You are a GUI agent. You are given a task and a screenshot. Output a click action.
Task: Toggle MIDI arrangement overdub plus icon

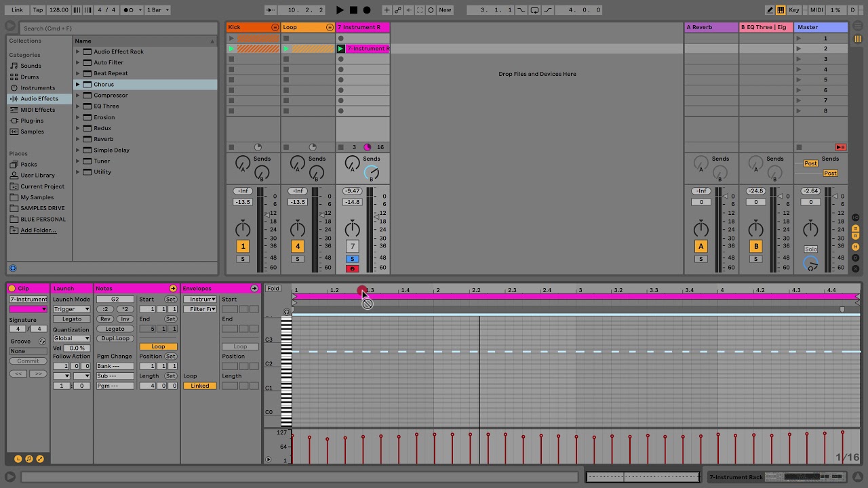tap(387, 10)
